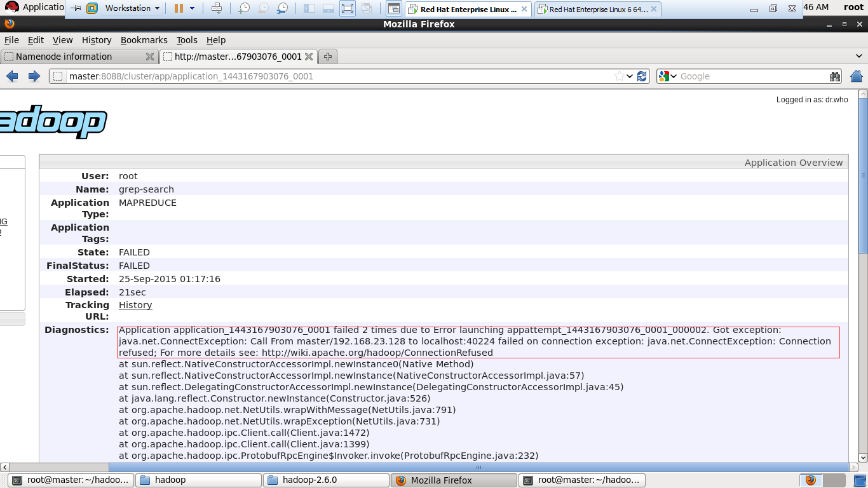Screen dimensions: 868x488
Task: Click the workspace switcher Firefox thumbnail
Action: (x=811, y=480)
